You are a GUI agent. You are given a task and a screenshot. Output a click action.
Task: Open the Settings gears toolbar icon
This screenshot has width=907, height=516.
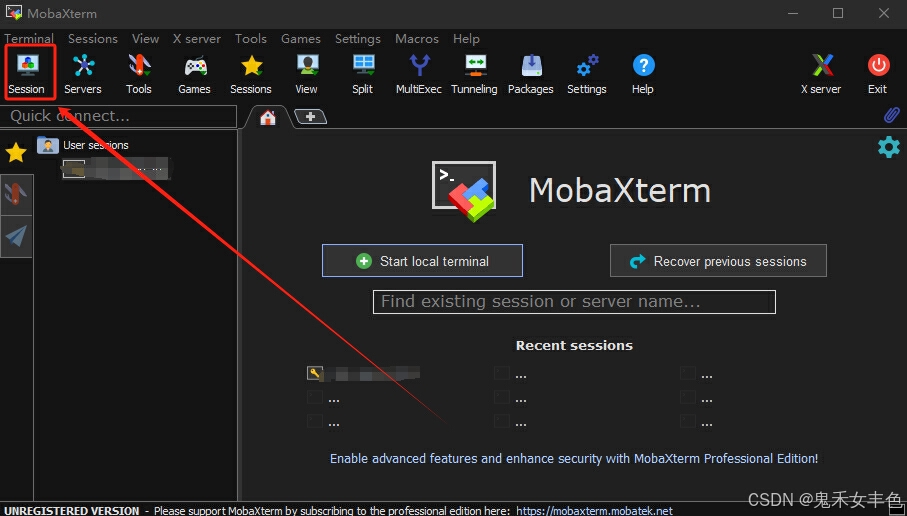tap(587, 74)
